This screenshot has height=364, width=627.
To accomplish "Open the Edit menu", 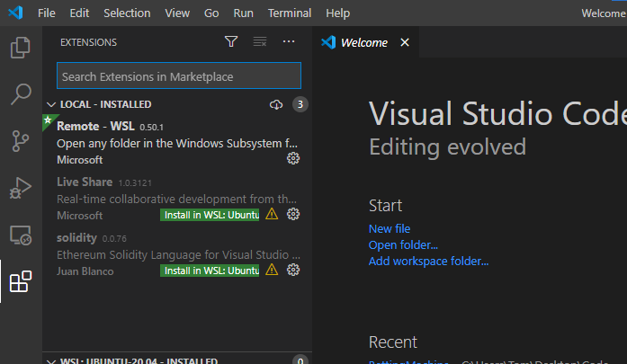I will point(79,13).
